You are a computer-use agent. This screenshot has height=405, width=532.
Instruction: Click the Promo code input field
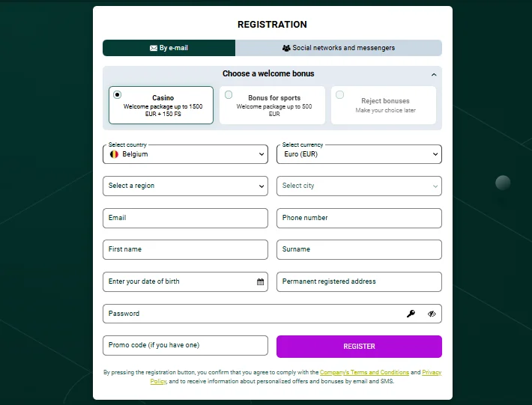pyautogui.click(x=185, y=346)
